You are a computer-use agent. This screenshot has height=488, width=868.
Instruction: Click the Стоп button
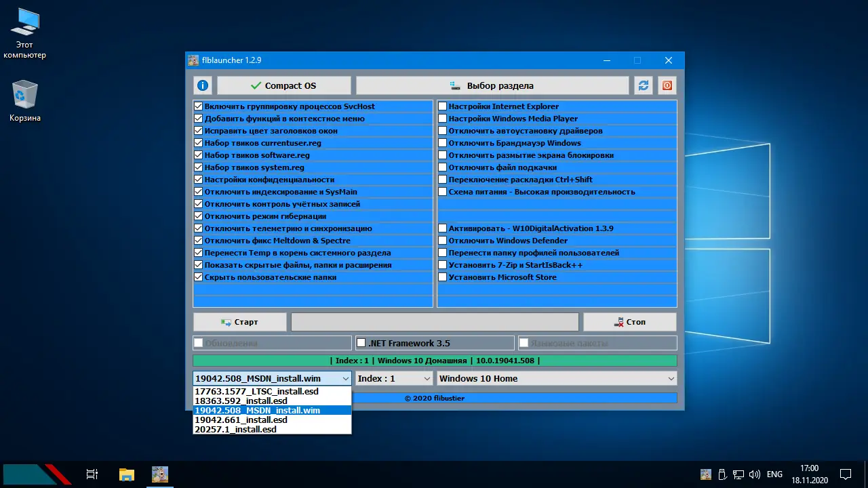(630, 322)
